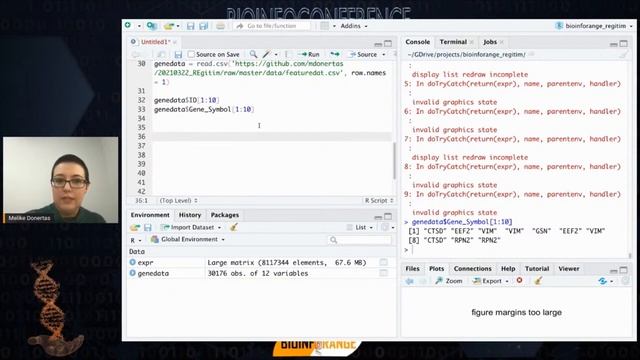Screen dimensions: 640x360
Task: Click the Print icon in main toolbar
Action: point(220,26)
